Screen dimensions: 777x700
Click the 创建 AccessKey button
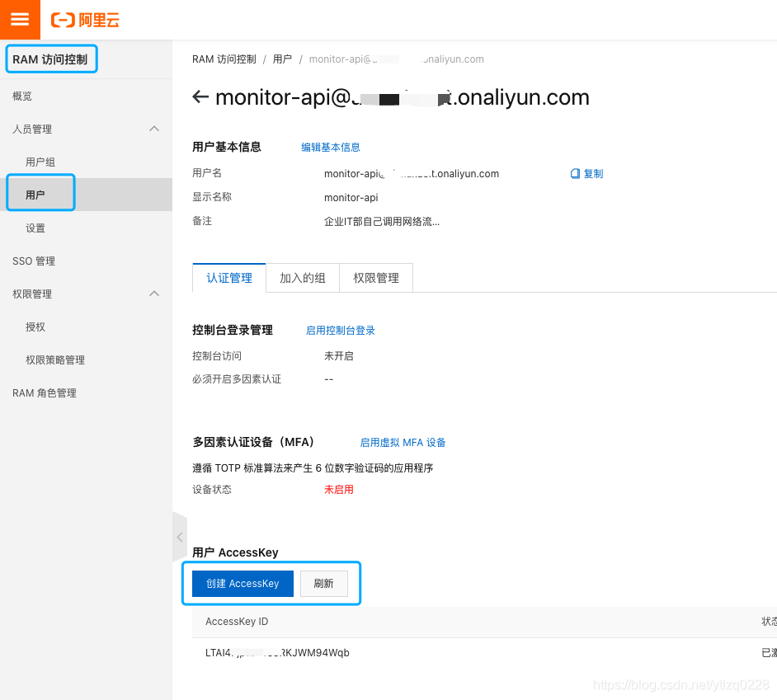[243, 584]
